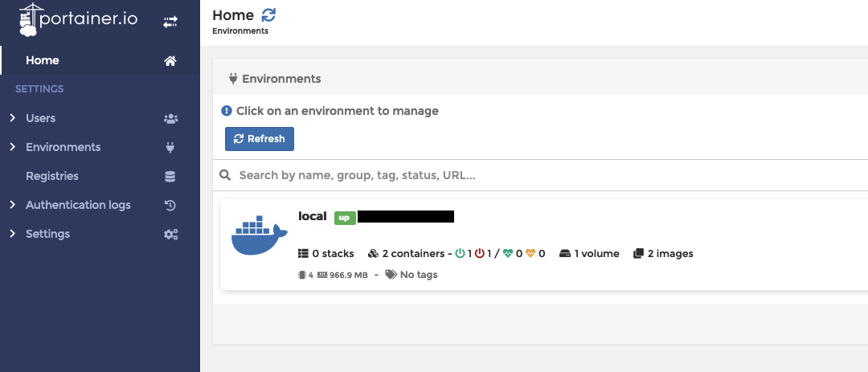The height and width of the screenshot is (372, 868).
Task: Click 'Click on an environment to manage' text
Action: coord(337,111)
